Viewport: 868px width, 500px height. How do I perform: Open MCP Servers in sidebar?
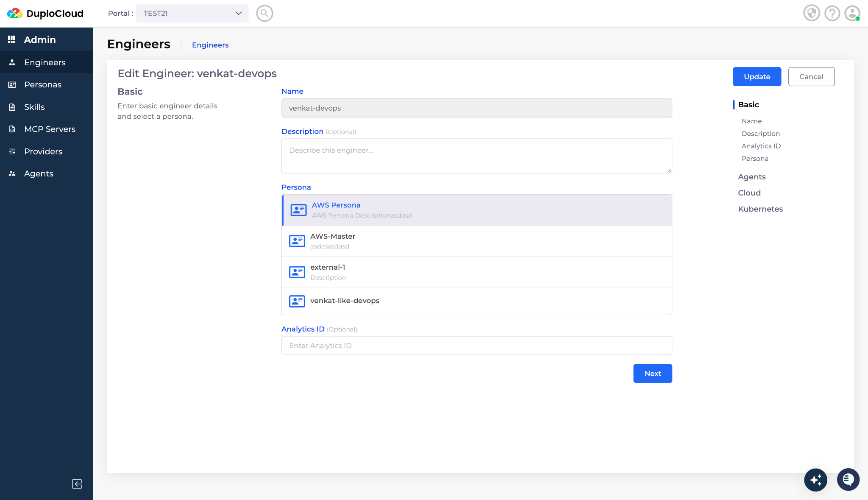tap(50, 129)
